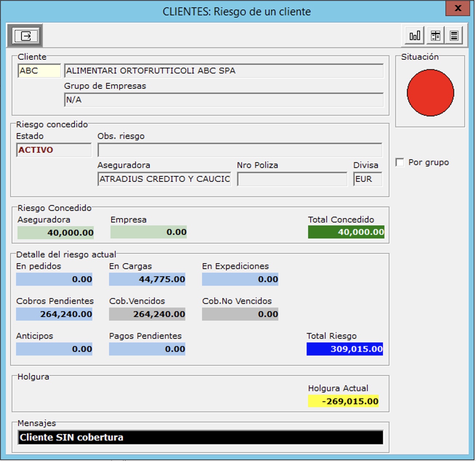Click the ABC client code field
This screenshot has width=476, height=461.
pos(39,71)
